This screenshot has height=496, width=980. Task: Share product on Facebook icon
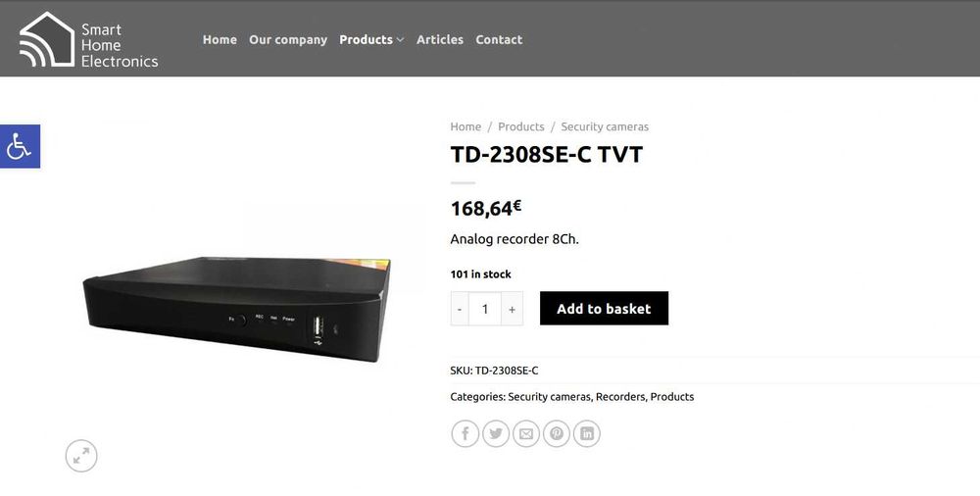click(x=465, y=433)
